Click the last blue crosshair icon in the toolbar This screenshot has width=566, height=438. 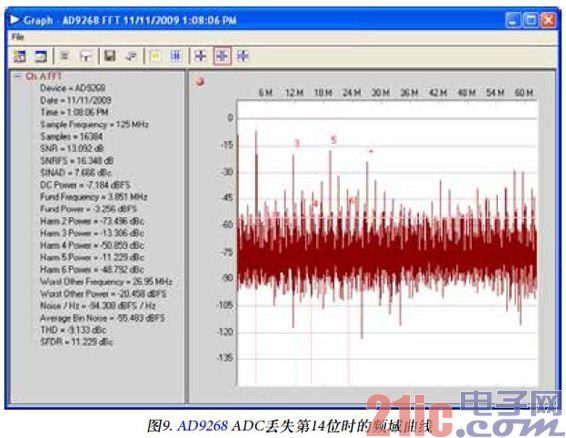243,56
